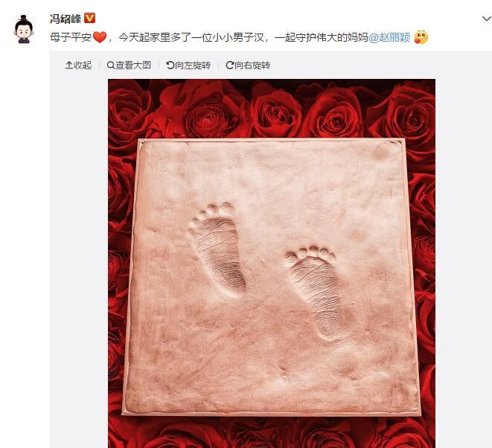
Task: Click the 冯绍峰 username link
Action: point(66,19)
